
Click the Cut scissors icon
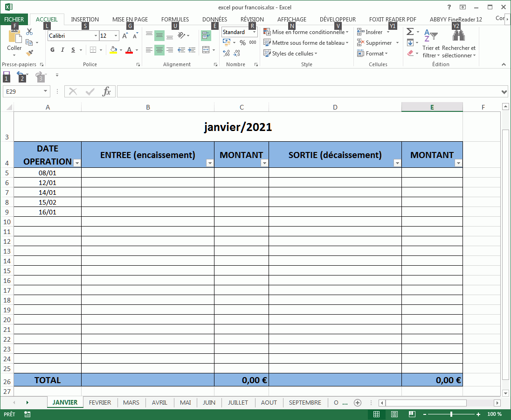(x=29, y=32)
